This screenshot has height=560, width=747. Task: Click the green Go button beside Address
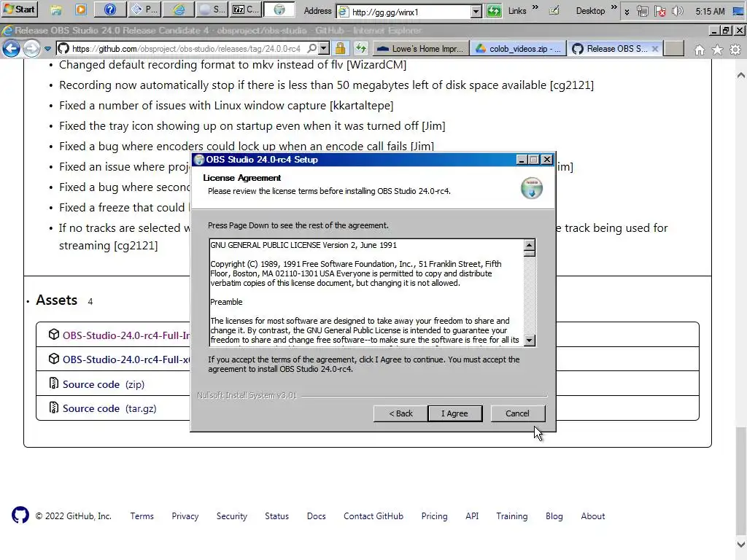pyautogui.click(x=494, y=11)
